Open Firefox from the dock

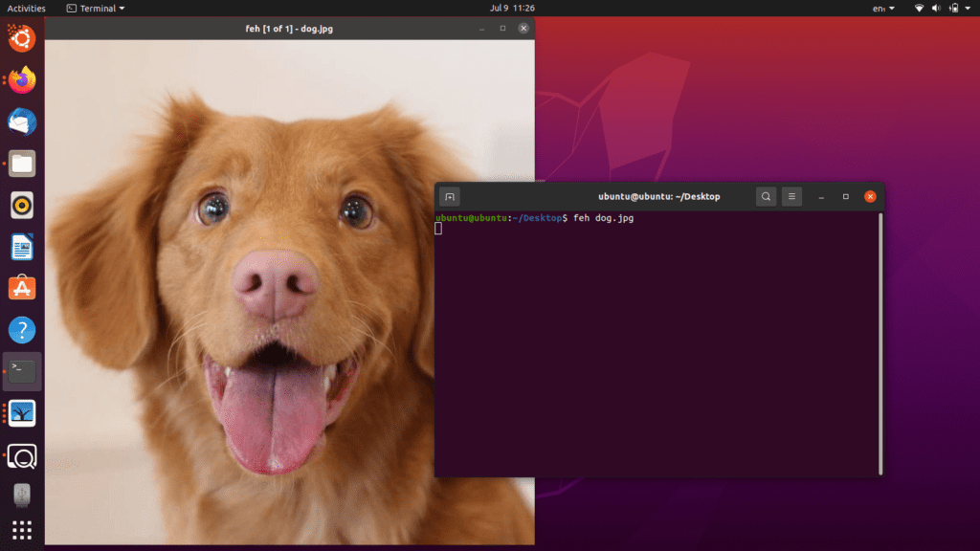click(x=21, y=79)
